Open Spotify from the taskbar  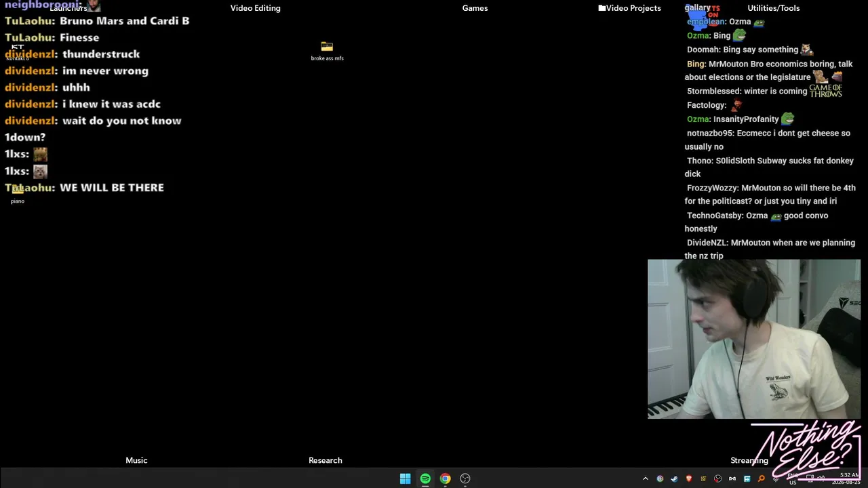click(425, 479)
